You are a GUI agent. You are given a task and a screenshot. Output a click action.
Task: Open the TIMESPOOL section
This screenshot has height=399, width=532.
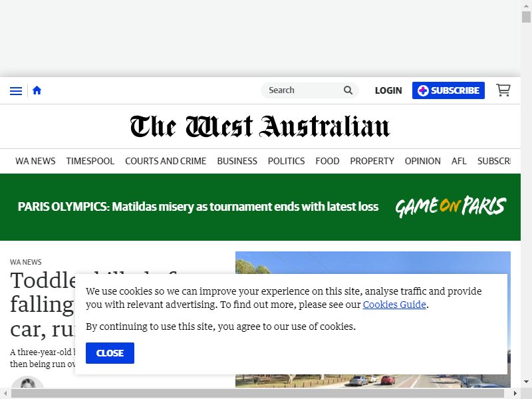(90, 161)
